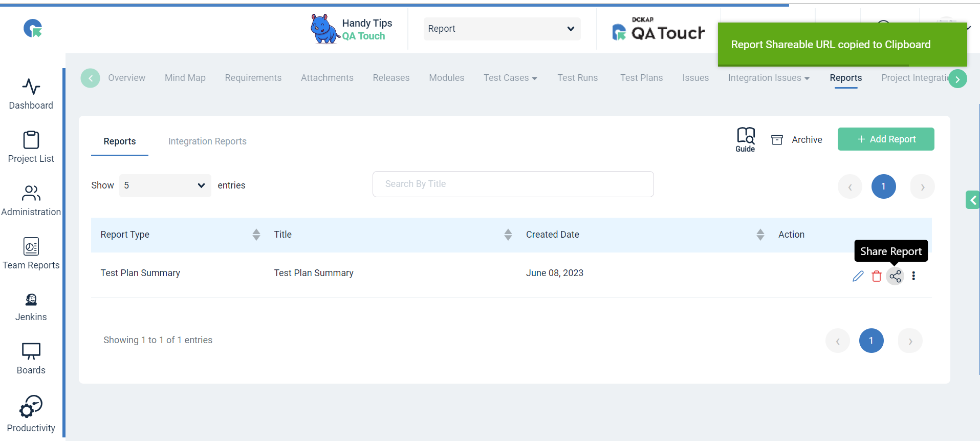Edit the Test Plan Summary report

click(x=858, y=276)
